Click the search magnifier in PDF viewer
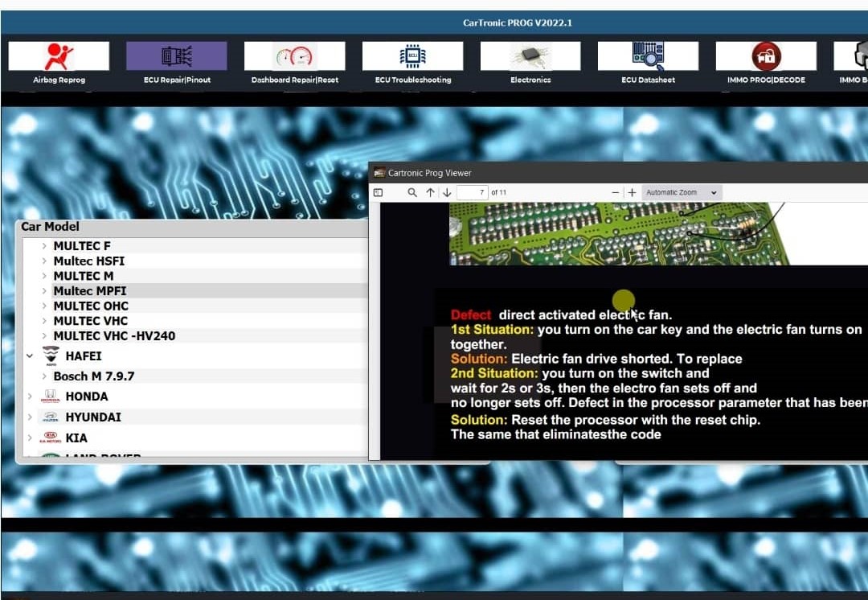Image resolution: width=868 pixels, height=600 pixels. click(x=412, y=193)
